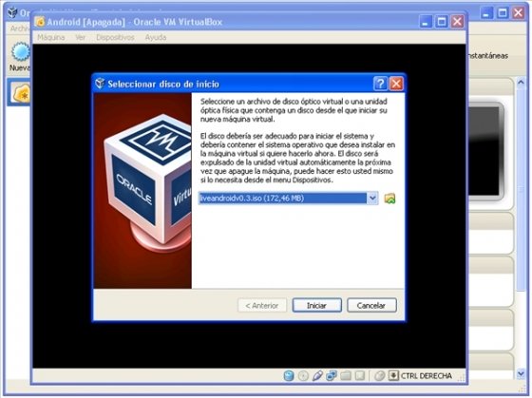
Task: Open the boot disk dropdown arrow
Action: (372, 199)
